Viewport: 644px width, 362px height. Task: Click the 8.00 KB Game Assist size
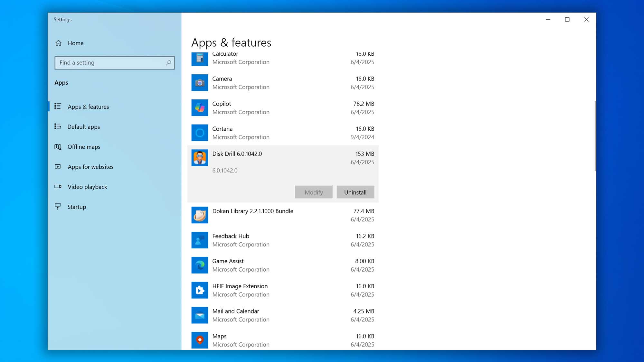point(365,261)
